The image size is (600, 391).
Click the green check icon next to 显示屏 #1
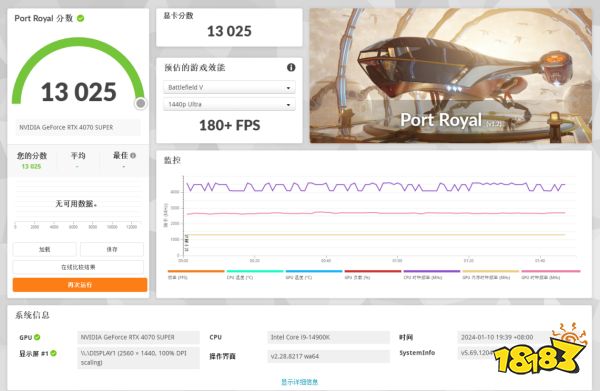coord(53,353)
